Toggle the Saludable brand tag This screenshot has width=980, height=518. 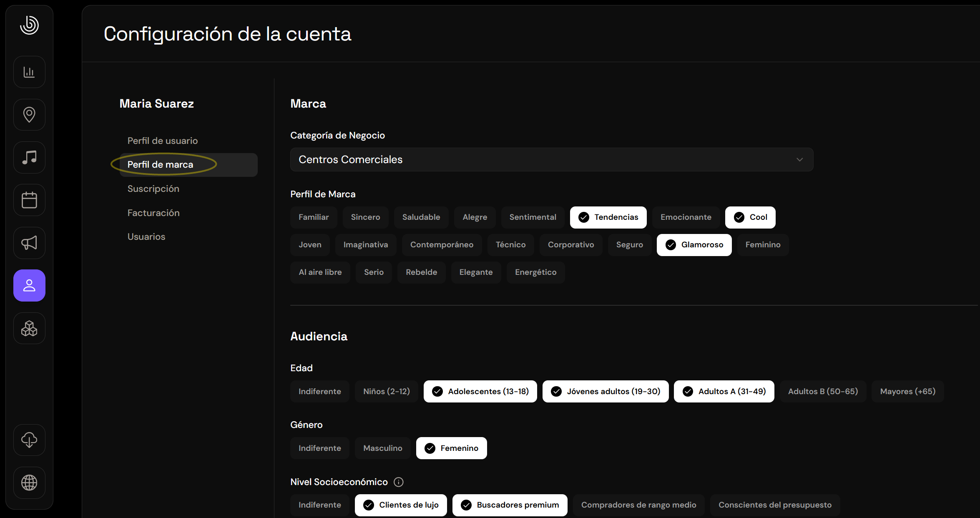tap(421, 217)
